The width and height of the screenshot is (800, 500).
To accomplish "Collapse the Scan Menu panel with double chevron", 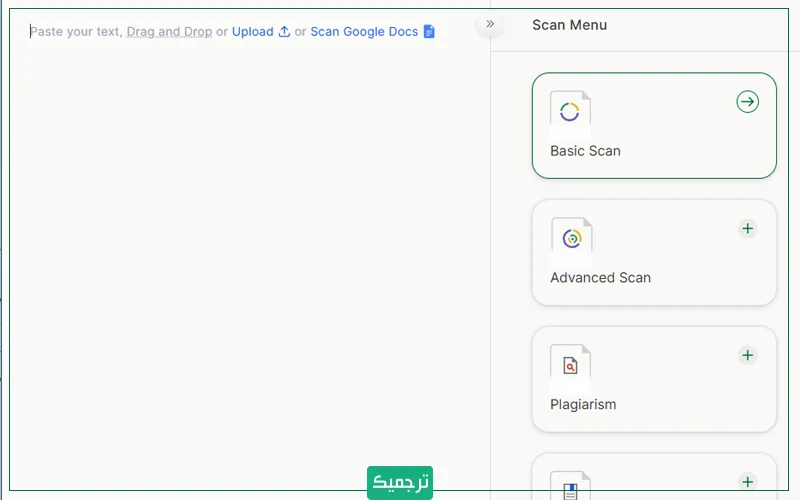I will 490,24.
